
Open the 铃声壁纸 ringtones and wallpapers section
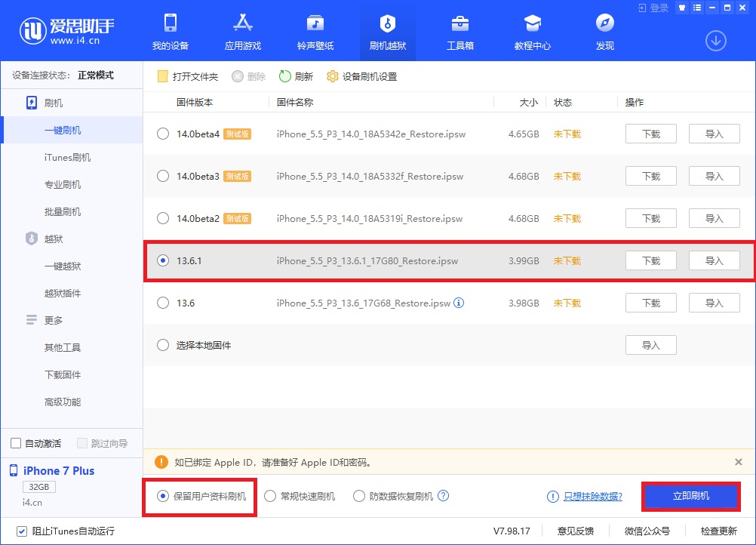coord(315,30)
